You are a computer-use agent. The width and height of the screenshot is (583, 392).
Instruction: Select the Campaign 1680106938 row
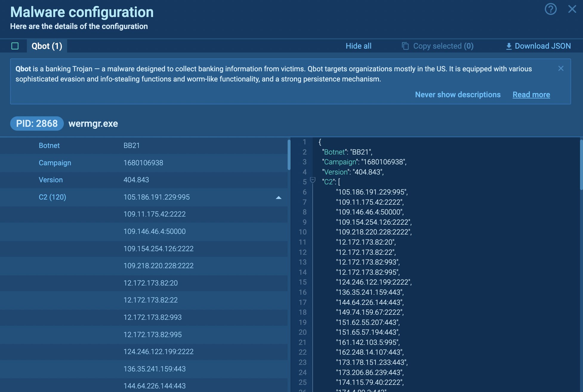click(143, 163)
